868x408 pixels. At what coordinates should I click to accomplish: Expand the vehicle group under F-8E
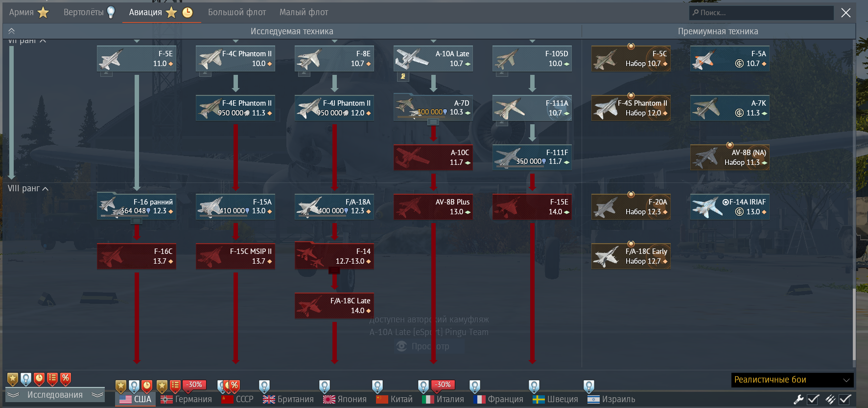[x=304, y=74]
